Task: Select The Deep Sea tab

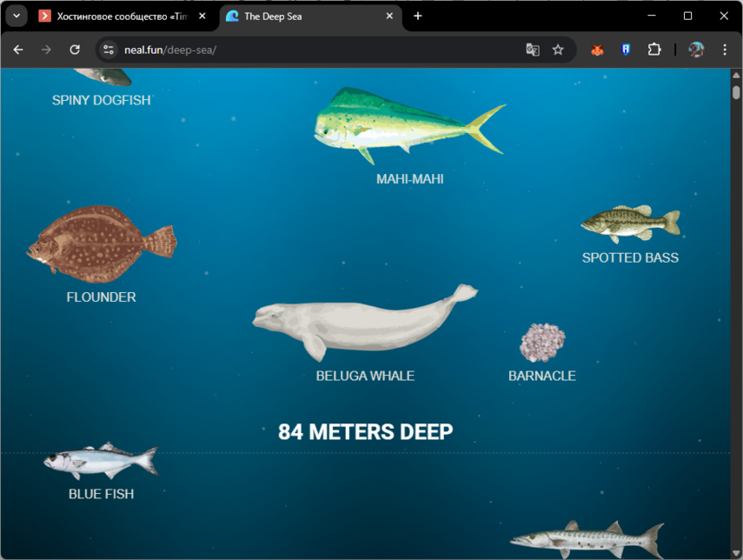Action: pyautogui.click(x=304, y=16)
